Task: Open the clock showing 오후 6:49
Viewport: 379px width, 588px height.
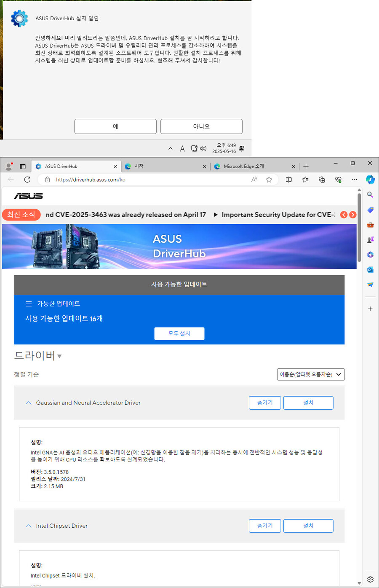Action: 224,148
